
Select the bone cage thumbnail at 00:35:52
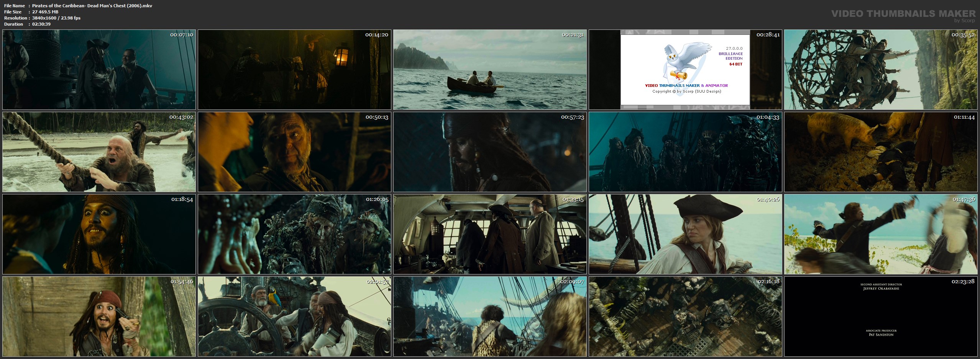click(880, 70)
